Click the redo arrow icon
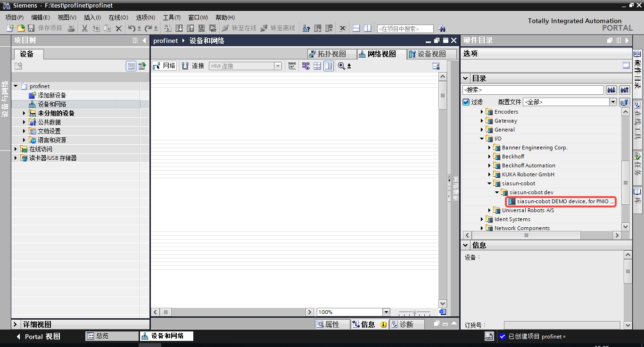 point(149,28)
